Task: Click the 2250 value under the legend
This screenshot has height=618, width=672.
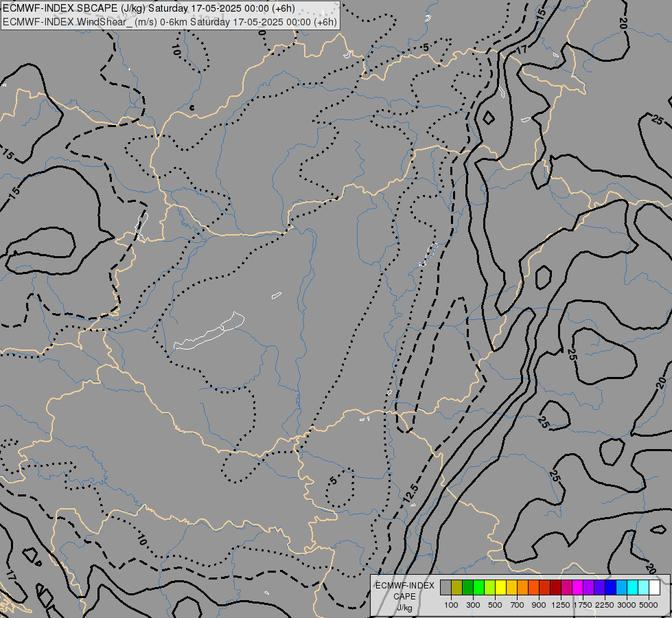Action: (x=605, y=605)
